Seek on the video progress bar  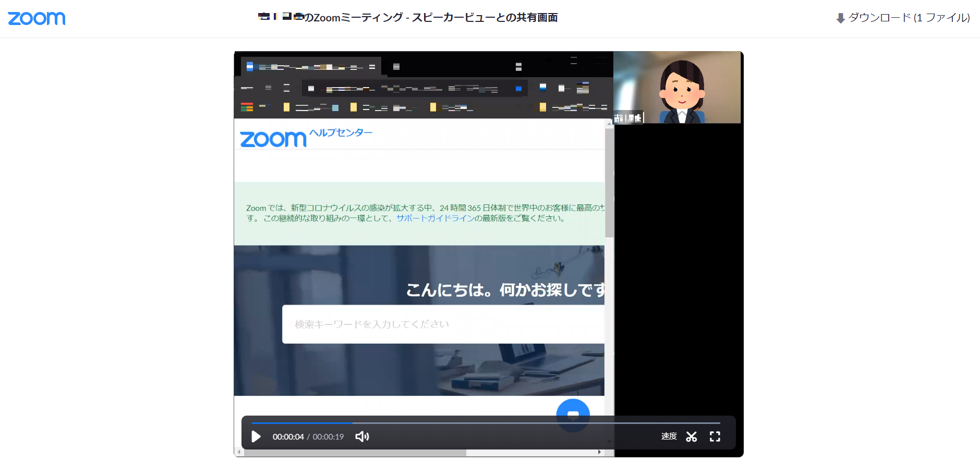486,423
